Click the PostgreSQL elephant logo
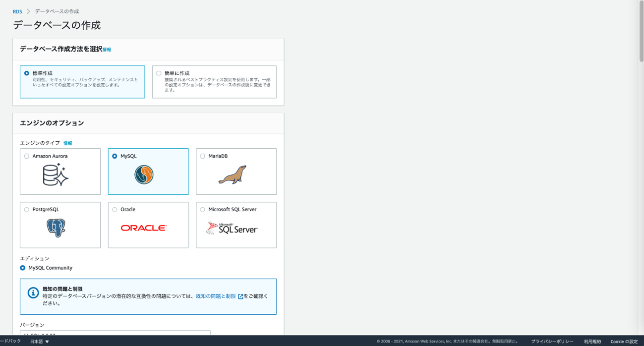The width and height of the screenshot is (644, 346). pyautogui.click(x=56, y=228)
